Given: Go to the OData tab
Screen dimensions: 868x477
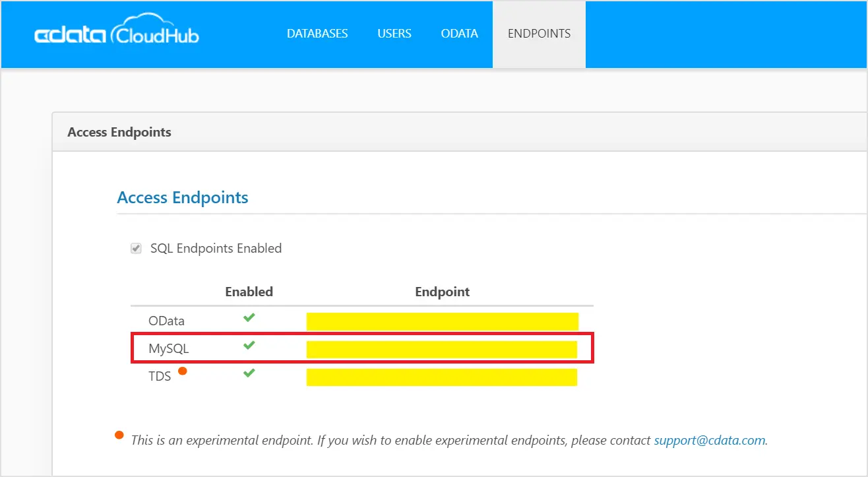Looking at the screenshot, I should (x=459, y=34).
